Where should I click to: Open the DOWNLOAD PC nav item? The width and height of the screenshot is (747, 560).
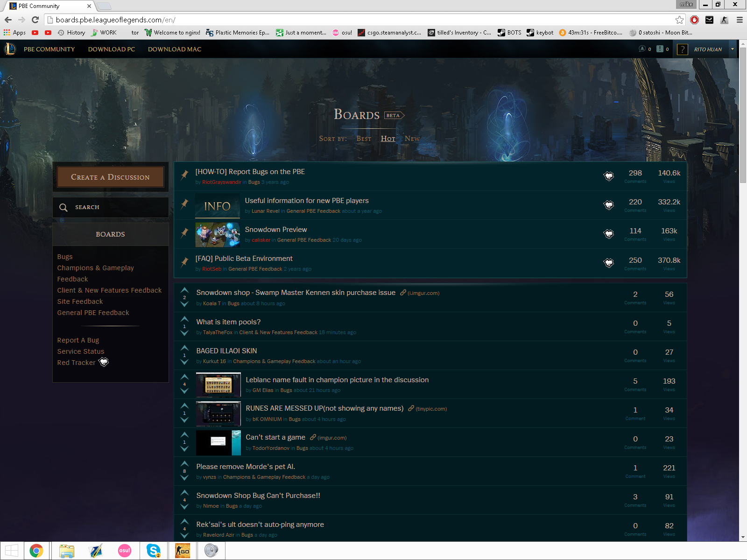point(111,49)
